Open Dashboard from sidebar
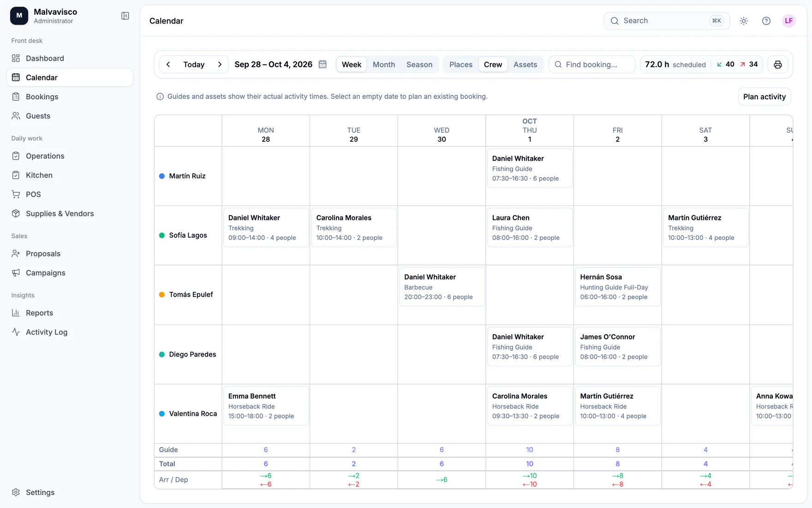 70,58
